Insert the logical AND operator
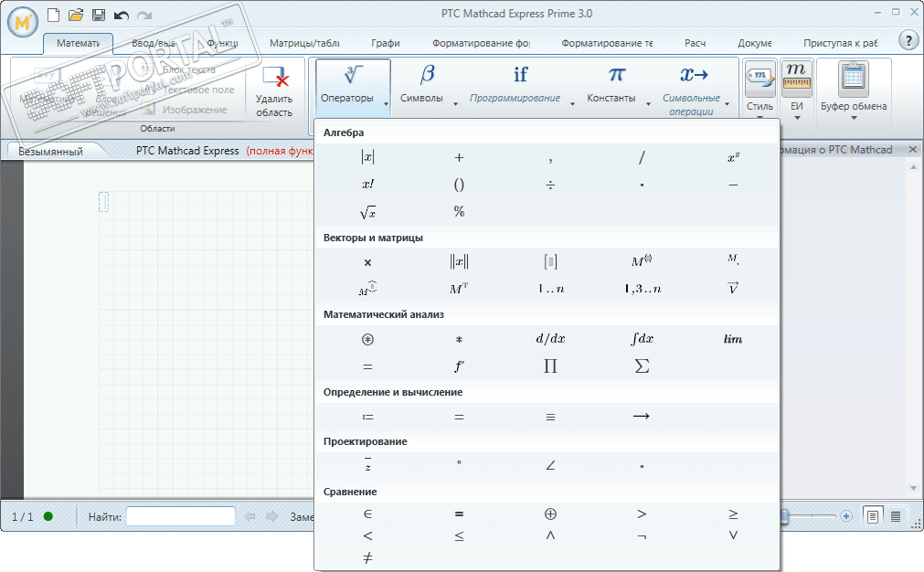This screenshot has width=924, height=572. coord(550,535)
